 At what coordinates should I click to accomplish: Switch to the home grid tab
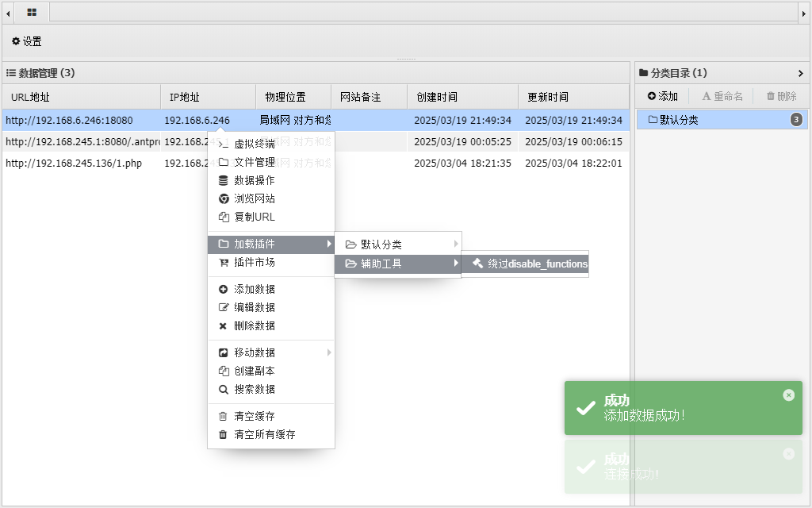[x=32, y=13]
